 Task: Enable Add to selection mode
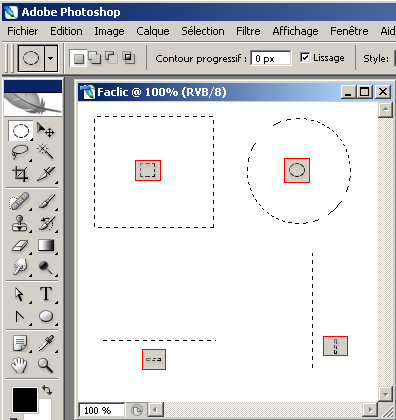click(95, 58)
